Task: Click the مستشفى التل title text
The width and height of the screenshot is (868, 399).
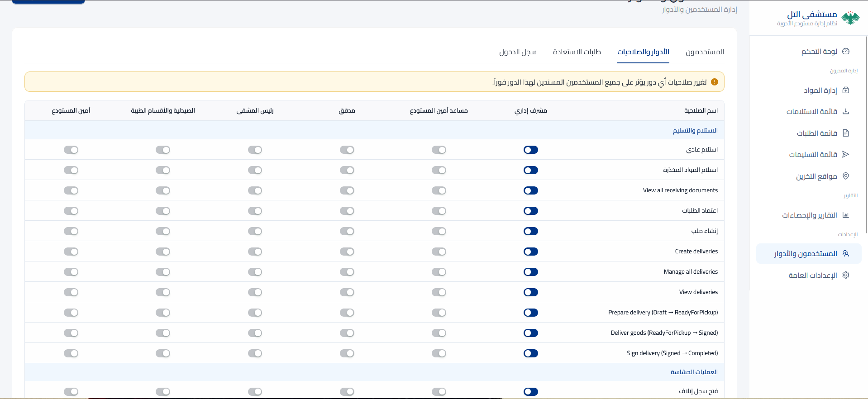Action: coord(812,14)
